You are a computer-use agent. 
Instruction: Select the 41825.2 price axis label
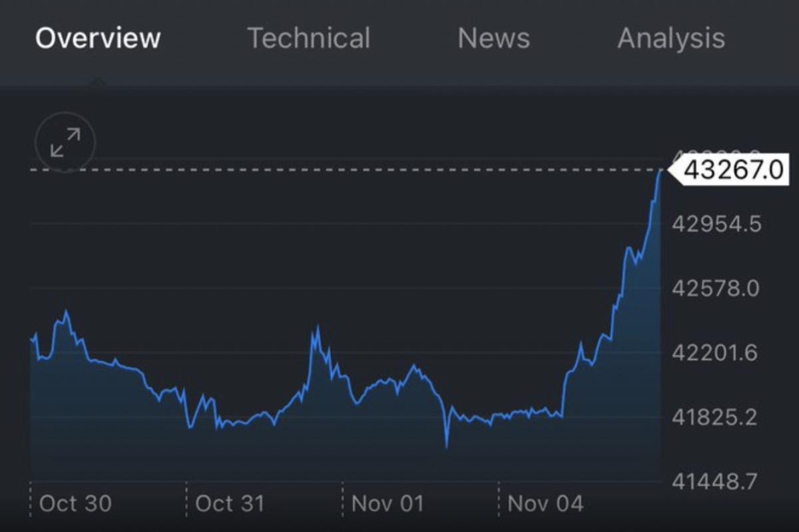[x=716, y=417]
